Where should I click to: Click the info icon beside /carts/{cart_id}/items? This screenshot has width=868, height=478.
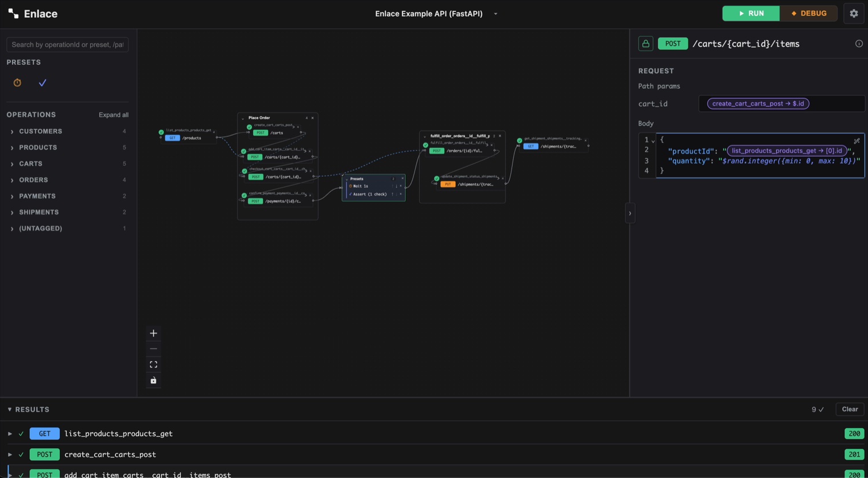[859, 44]
